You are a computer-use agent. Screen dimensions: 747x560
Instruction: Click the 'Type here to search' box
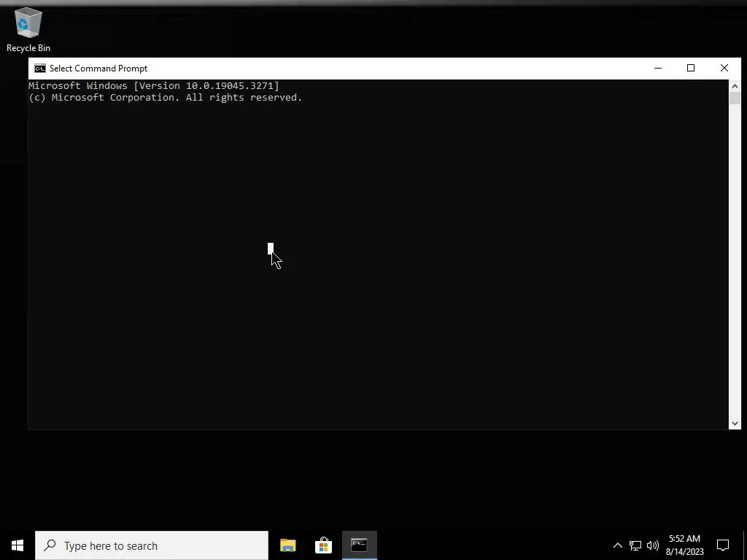point(152,545)
